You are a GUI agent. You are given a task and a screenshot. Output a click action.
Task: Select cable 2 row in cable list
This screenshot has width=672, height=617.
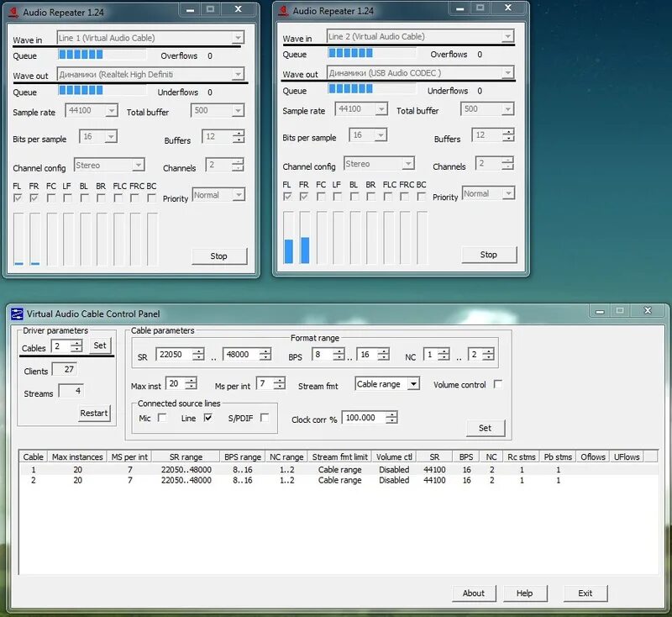(339, 480)
